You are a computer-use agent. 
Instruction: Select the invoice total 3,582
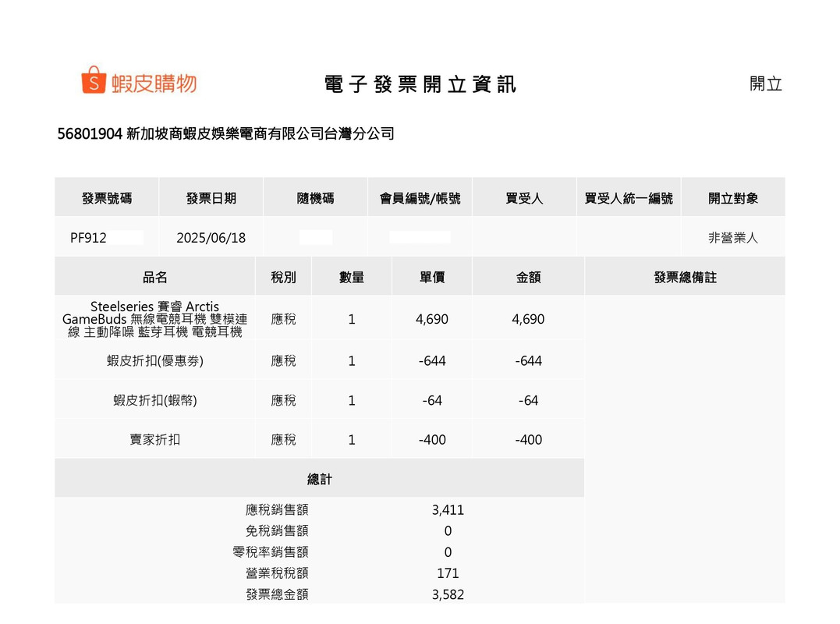(x=448, y=594)
